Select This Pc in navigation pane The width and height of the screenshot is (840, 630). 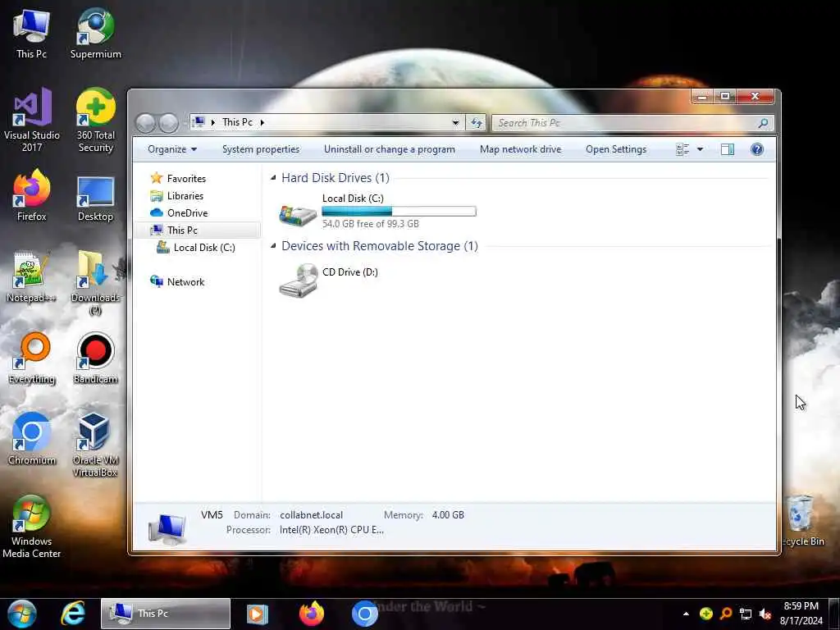[x=197, y=231]
